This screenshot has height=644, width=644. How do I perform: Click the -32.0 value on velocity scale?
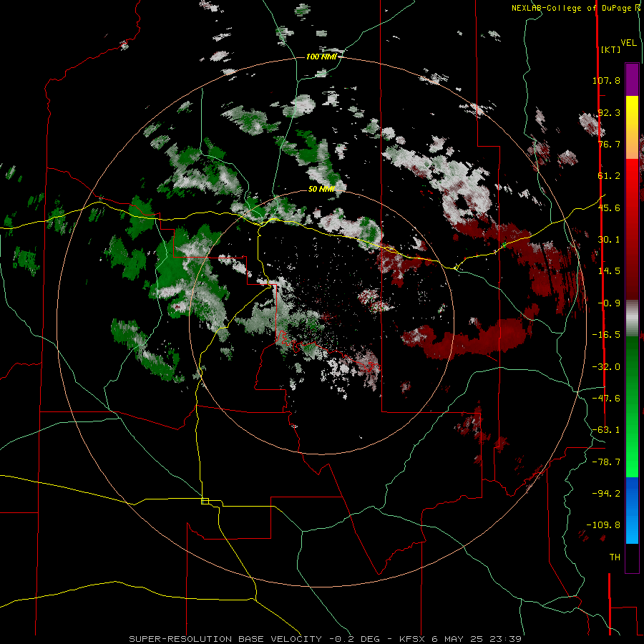click(606, 367)
